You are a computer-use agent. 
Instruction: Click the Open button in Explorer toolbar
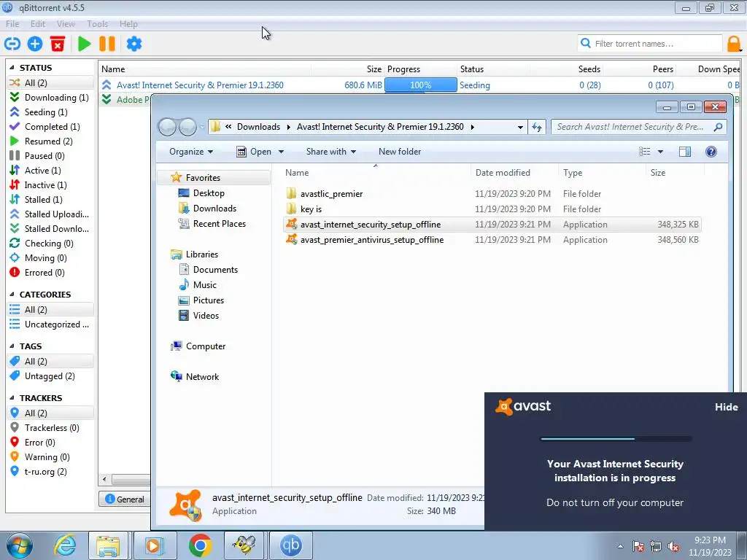pyautogui.click(x=255, y=152)
